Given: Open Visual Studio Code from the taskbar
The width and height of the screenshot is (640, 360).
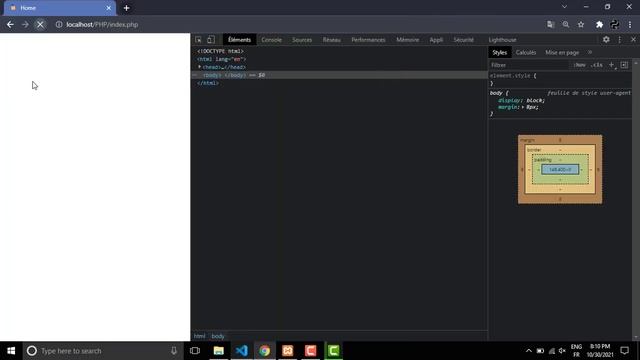Looking at the screenshot, I should 241,351.
